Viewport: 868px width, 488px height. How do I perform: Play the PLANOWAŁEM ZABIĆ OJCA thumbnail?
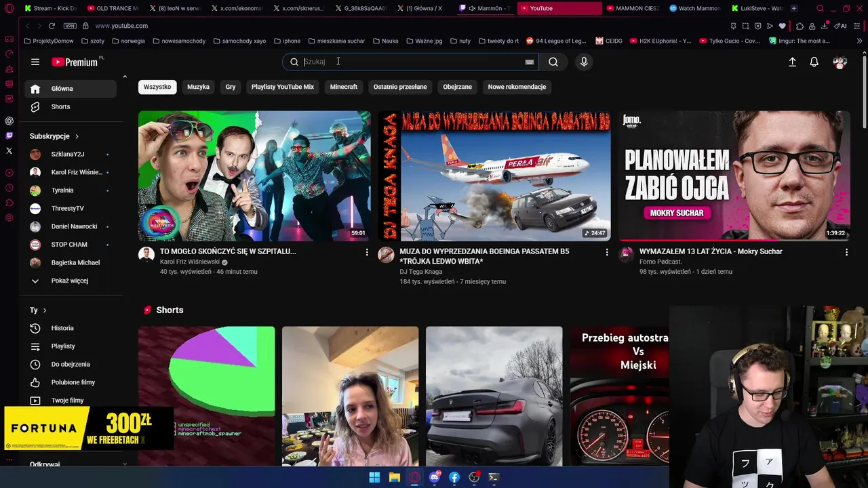[734, 176]
